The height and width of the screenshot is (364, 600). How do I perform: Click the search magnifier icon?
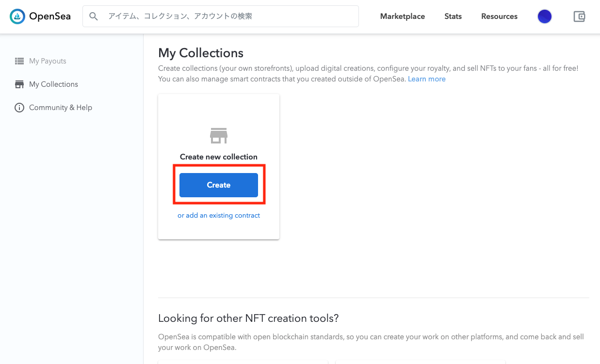coord(94,16)
